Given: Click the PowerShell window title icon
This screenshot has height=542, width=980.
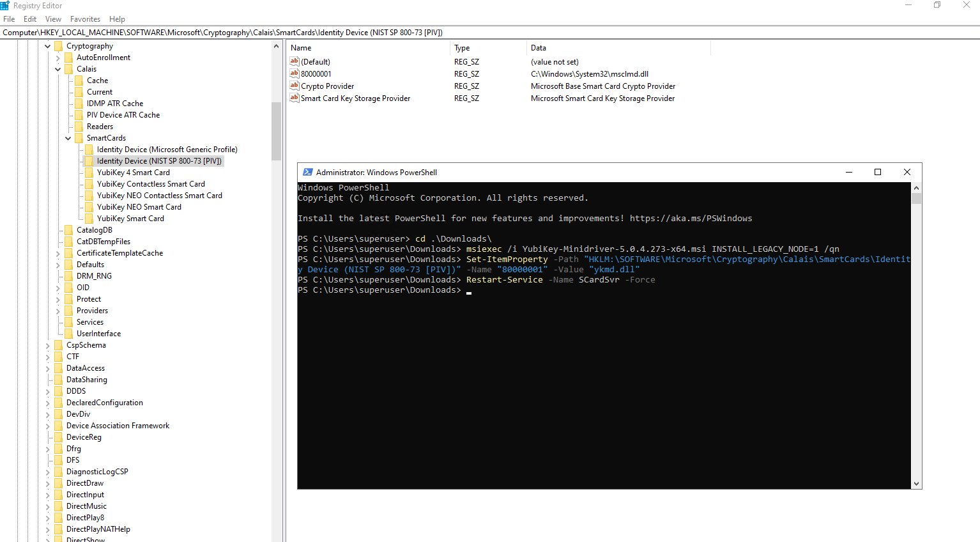Looking at the screenshot, I should click(x=307, y=172).
